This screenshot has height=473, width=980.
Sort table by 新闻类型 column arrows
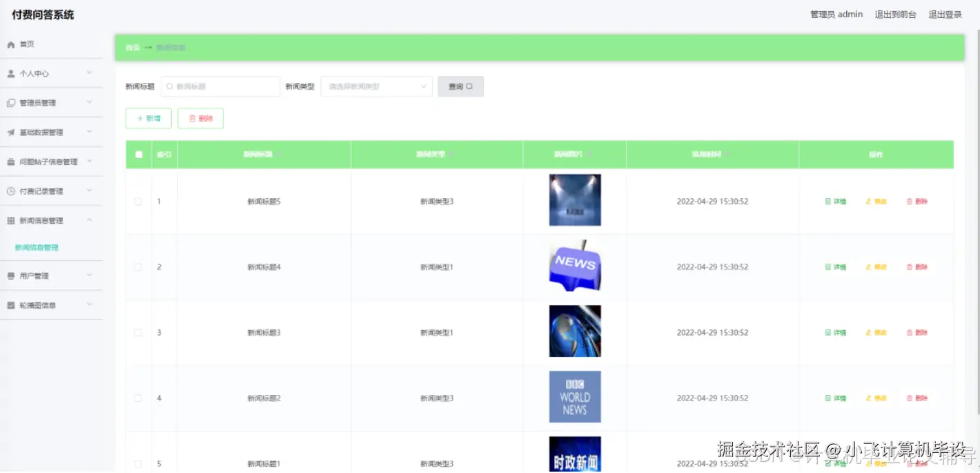click(451, 155)
